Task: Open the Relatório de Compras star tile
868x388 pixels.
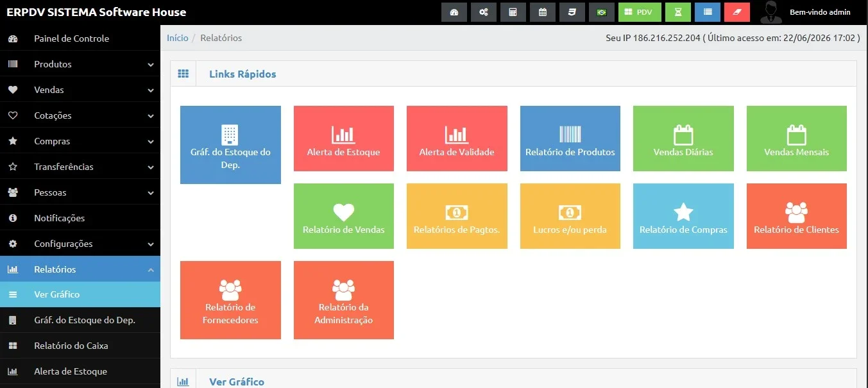Action: click(683, 216)
